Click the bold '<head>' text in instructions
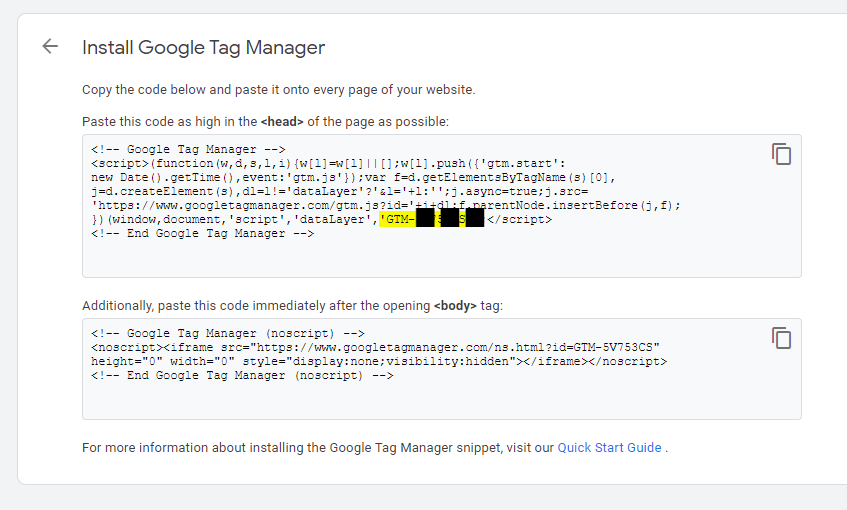The image size is (847, 510). point(282,122)
